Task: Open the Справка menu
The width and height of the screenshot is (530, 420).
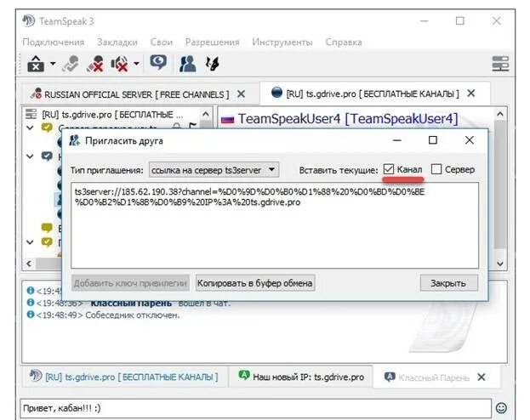Action: pos(344,43)
